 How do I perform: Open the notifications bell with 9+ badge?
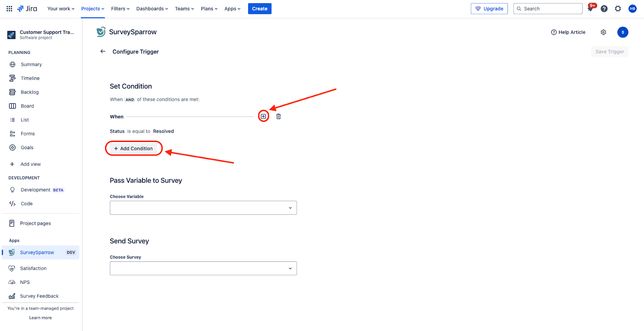click(590, 9)
